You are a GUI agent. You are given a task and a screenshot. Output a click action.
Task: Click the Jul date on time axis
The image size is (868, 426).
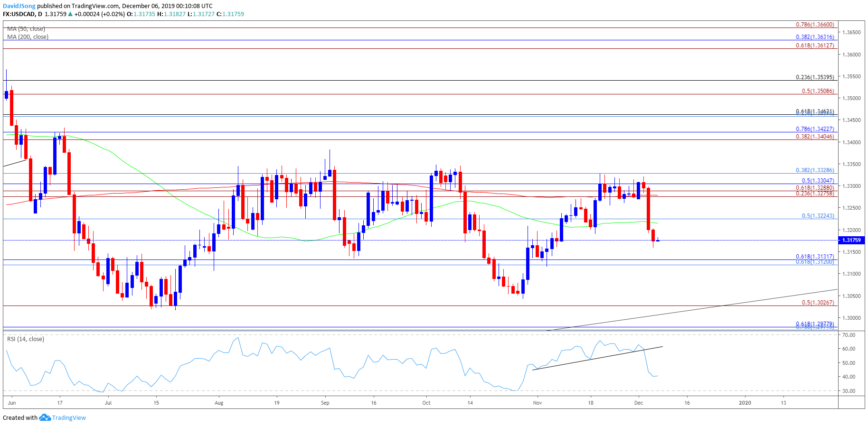[x=108, y=403]
